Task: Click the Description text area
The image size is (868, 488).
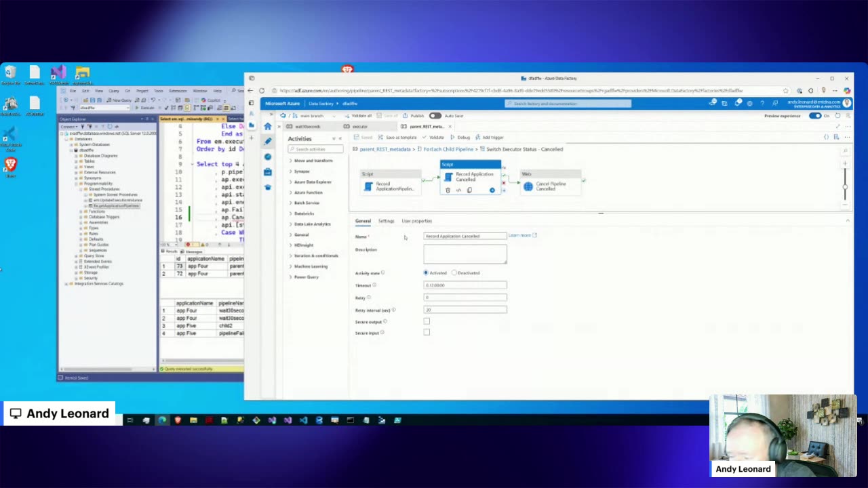Action: (465, 254)
